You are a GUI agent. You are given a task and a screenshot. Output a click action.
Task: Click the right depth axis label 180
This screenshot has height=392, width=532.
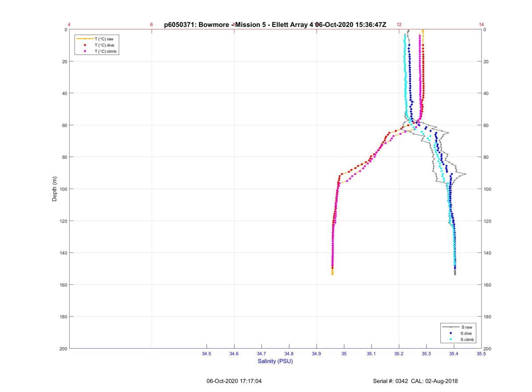click(488, 317)
